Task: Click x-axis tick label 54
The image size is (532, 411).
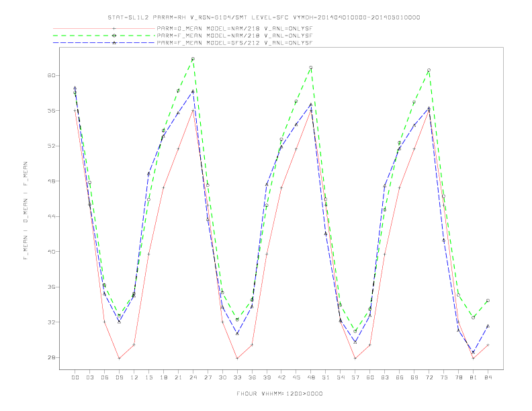Action: [341, 377]
